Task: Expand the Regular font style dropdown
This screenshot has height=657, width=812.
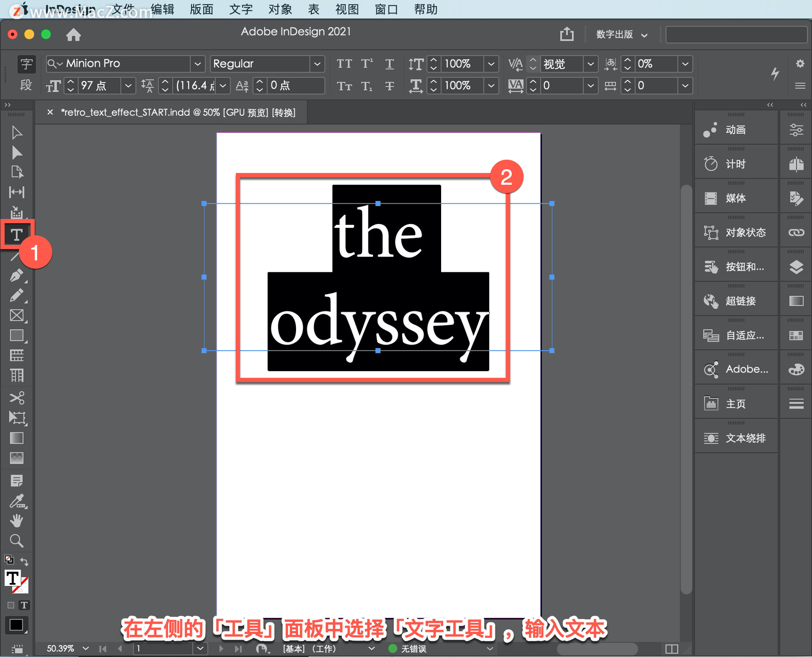Action: [317, 64]
